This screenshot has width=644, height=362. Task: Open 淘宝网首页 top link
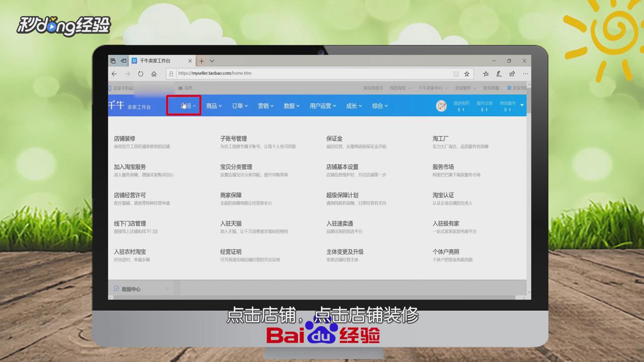(x=373, y=88)
